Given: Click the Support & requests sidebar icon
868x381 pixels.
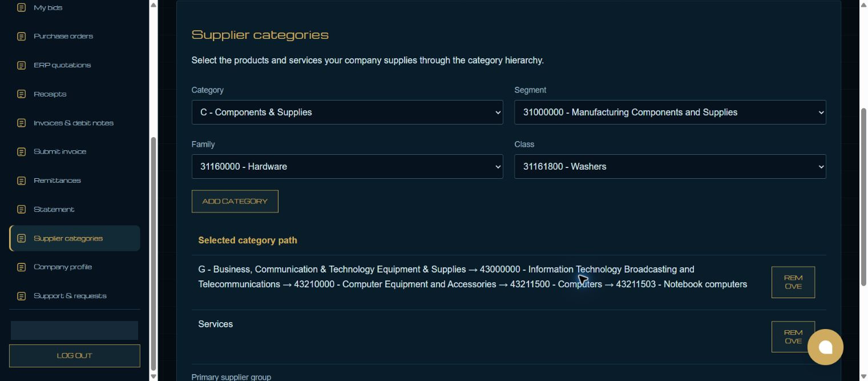Looking at the screenshot, I should pyautogui.click(x=21, y=296).
